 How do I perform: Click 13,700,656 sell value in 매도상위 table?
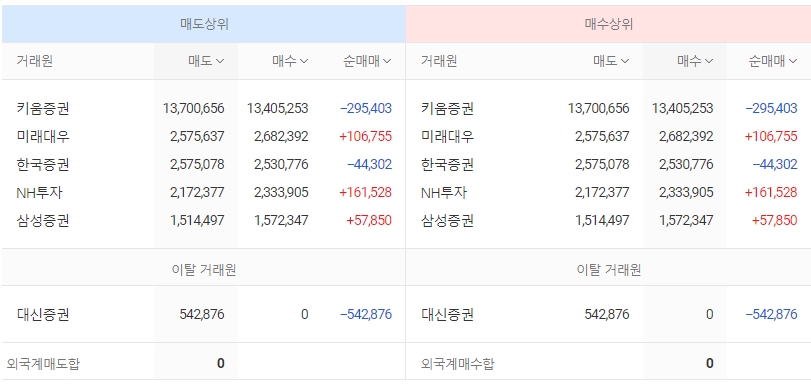tap(193, 109)
